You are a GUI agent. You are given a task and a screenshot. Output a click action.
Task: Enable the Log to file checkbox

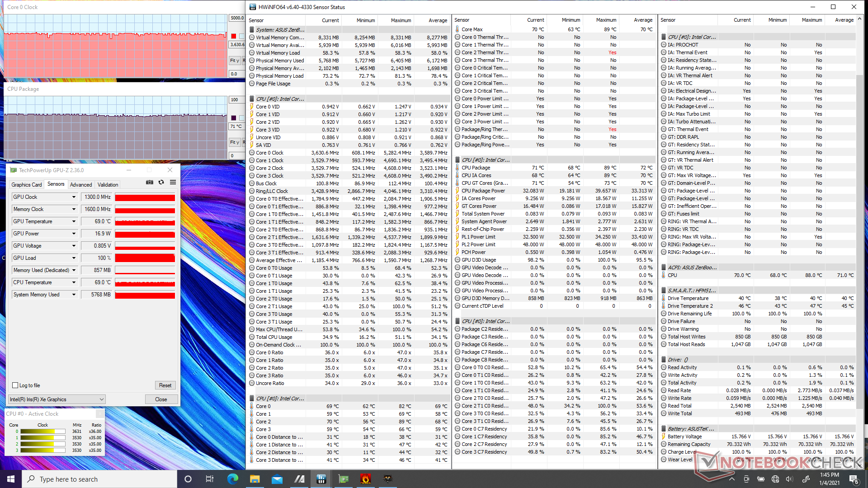point(15,385)
